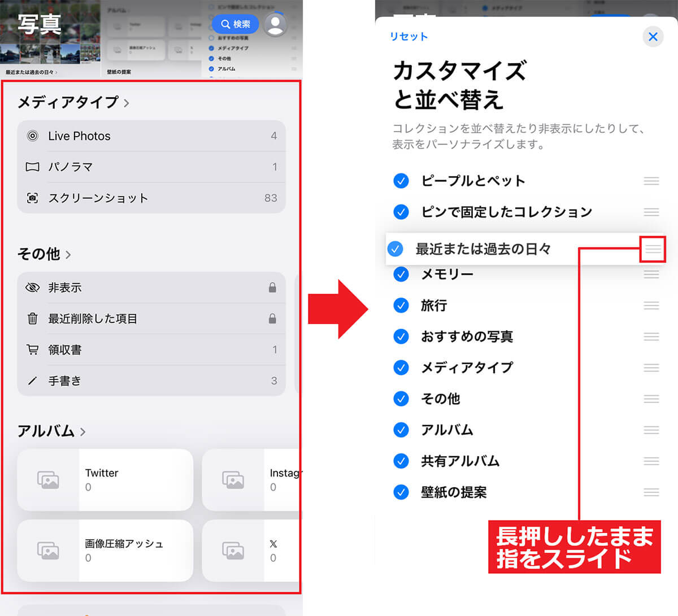Open the スクリーンショット screenshot row icon

click(x=33, y=198)
